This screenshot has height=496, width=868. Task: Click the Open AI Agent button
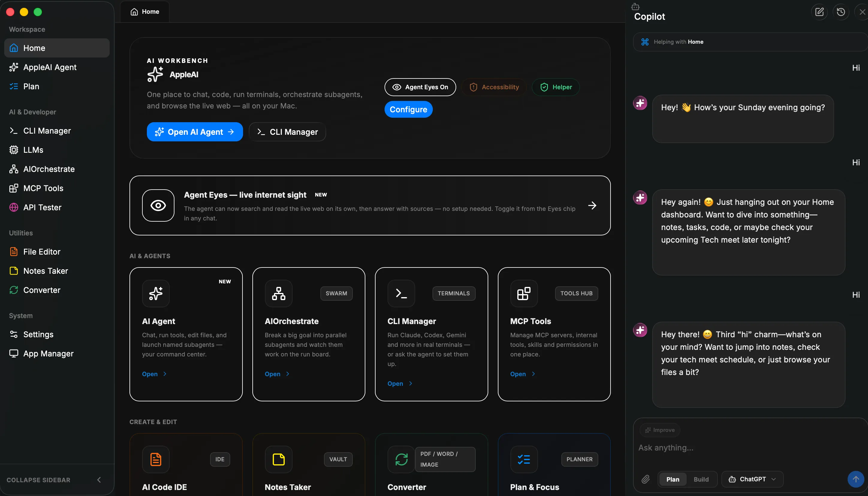tap(195, 132)
